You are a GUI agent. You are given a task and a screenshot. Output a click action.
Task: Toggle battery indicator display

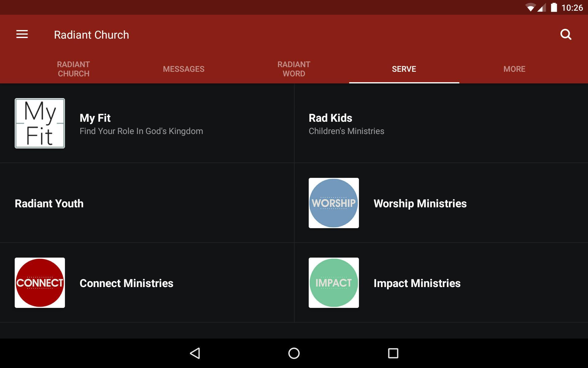pos(551,7)
